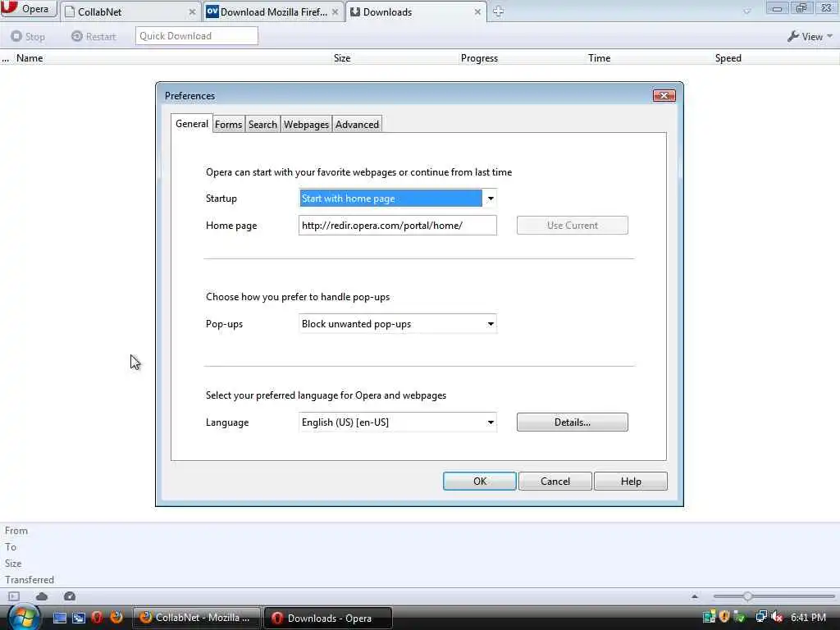Click the network connection tray icon

point(760,617)
